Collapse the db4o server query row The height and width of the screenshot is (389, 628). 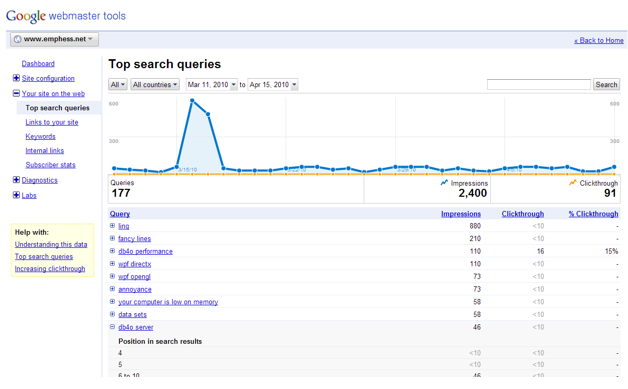click(x=113, y=327)
